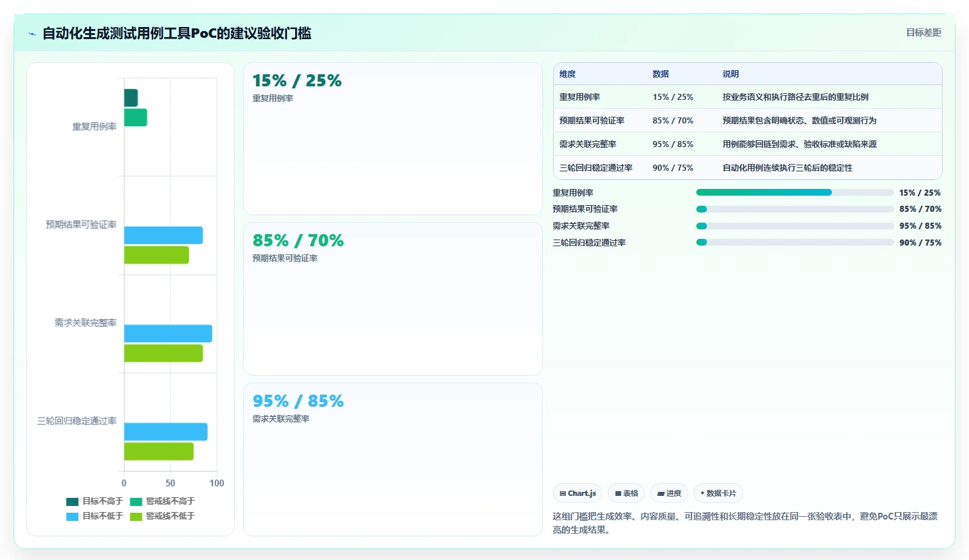
Task: Click the 三轮回归稳定通过率 progress bar
Action: 795,242
